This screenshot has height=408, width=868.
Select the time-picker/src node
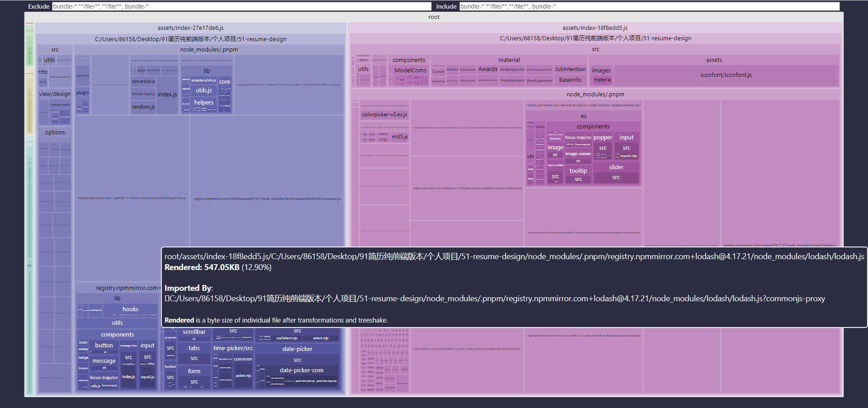(233, 348)
